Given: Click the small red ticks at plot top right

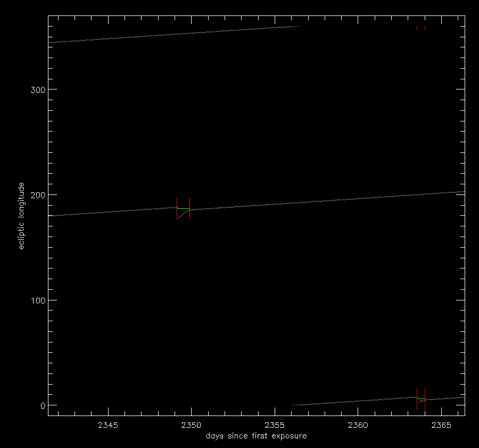Looking at the screenshot, I should coord(421,28).
